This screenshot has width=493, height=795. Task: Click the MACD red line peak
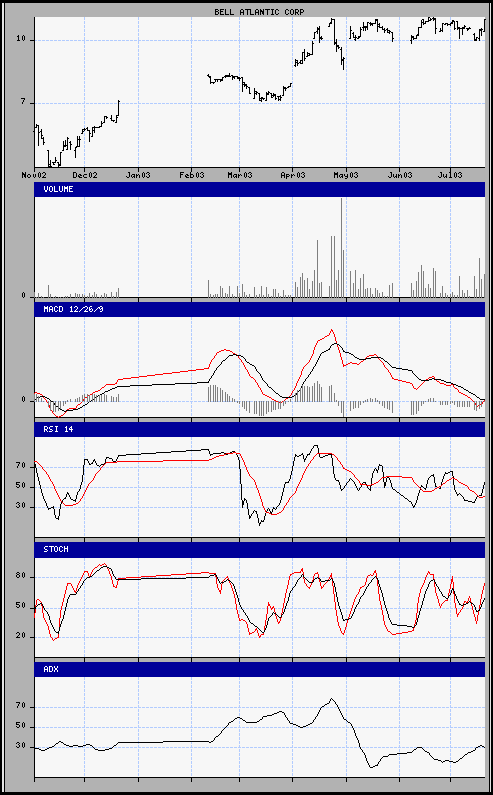pos(332,330)
